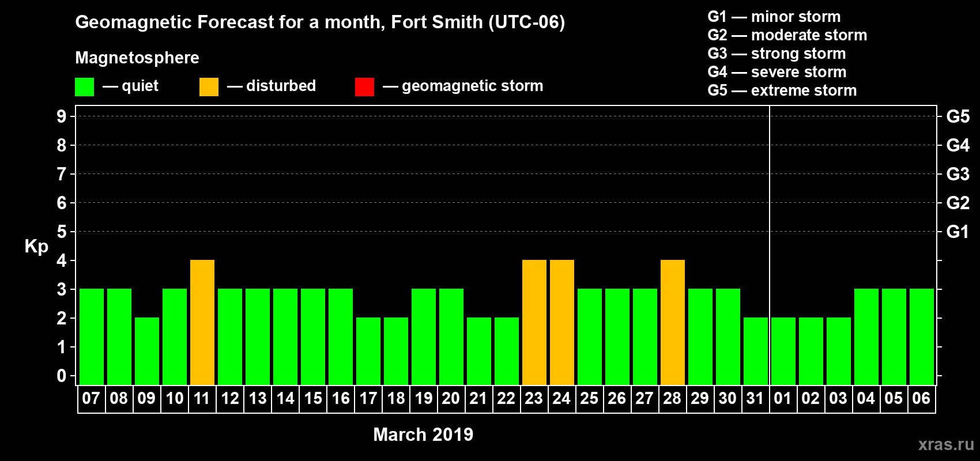The width and height of the screenshot is (980, 461).
Task: Click the G3 label on the right axis
Action: 958,174
